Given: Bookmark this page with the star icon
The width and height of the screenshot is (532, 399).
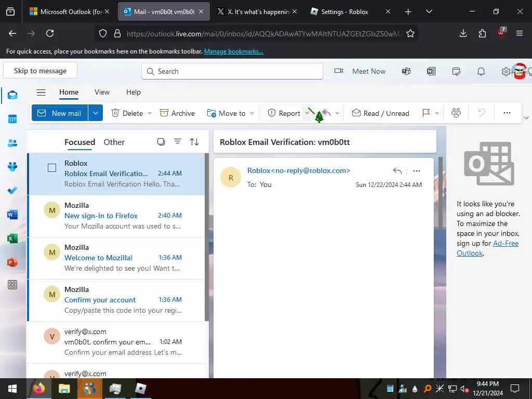Looking at the screenshot, I should click(410, 33).
